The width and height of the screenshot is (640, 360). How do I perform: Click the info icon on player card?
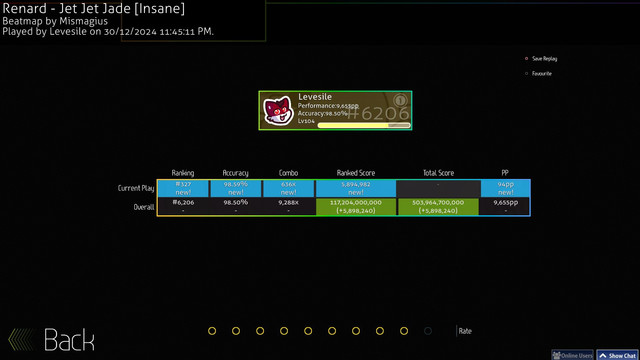pos(400,100)
